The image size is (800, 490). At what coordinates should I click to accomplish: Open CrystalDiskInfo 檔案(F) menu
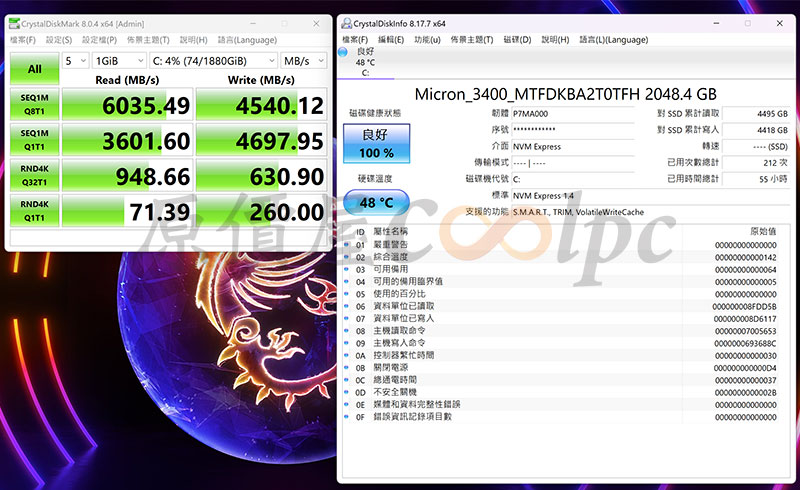[355, 39]
